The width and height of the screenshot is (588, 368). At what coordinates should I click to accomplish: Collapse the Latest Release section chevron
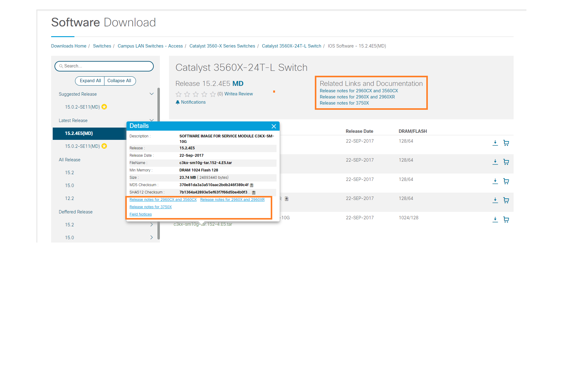[x=152, y=120]
